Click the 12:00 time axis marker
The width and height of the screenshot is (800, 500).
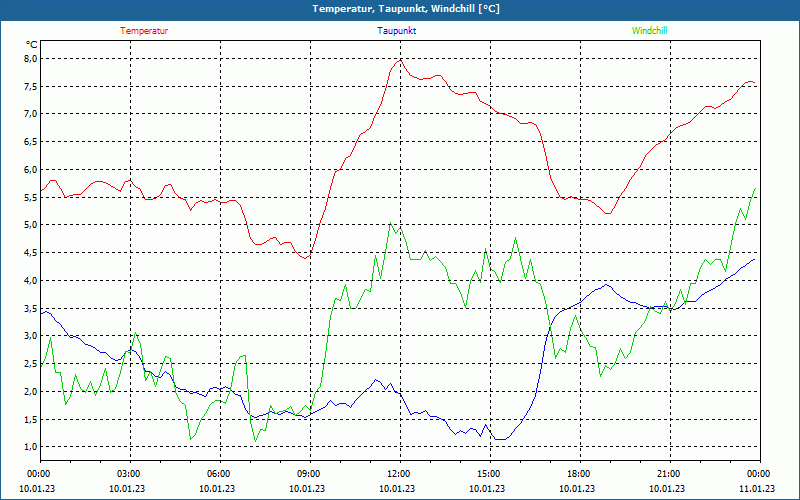pos(399,474)
